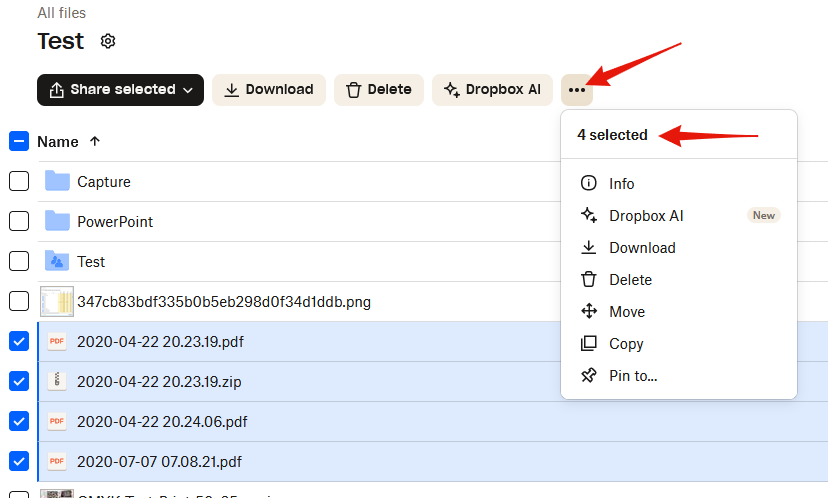Screen dimensions: 828x498
Task: Click the toolbar Download button
Action: 269,90
